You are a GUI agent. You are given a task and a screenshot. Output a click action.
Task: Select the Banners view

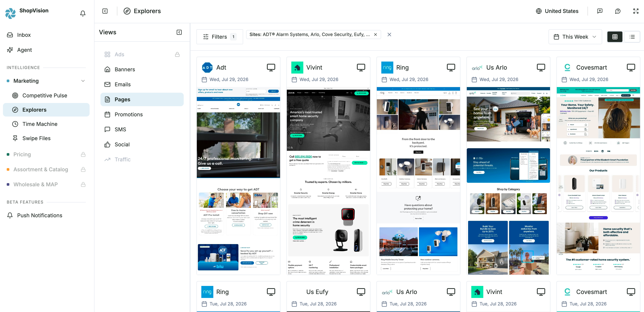[142, 69]
